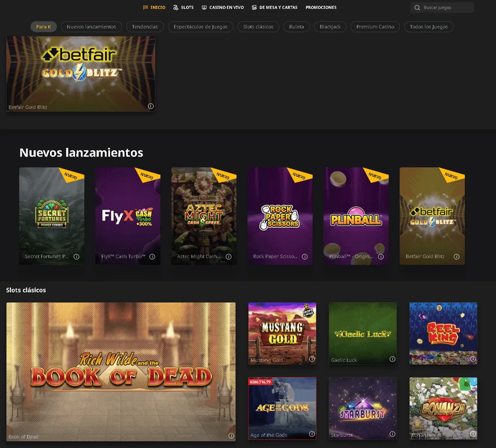Show info for Aztec Might Cash Spree
Screen dimensions: 496x448
[228, 257]
